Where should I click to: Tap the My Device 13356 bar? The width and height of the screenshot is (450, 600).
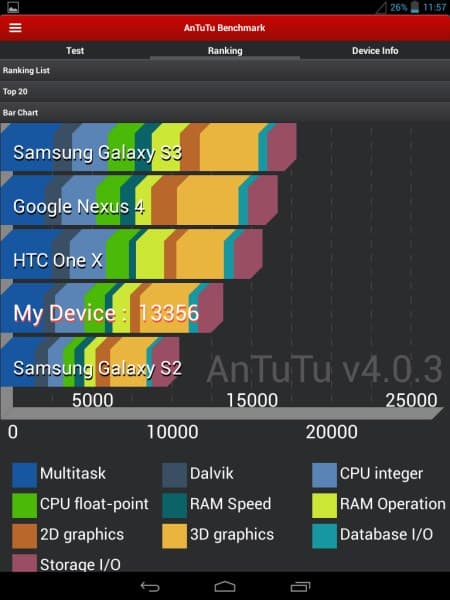[x=112, y=308]
